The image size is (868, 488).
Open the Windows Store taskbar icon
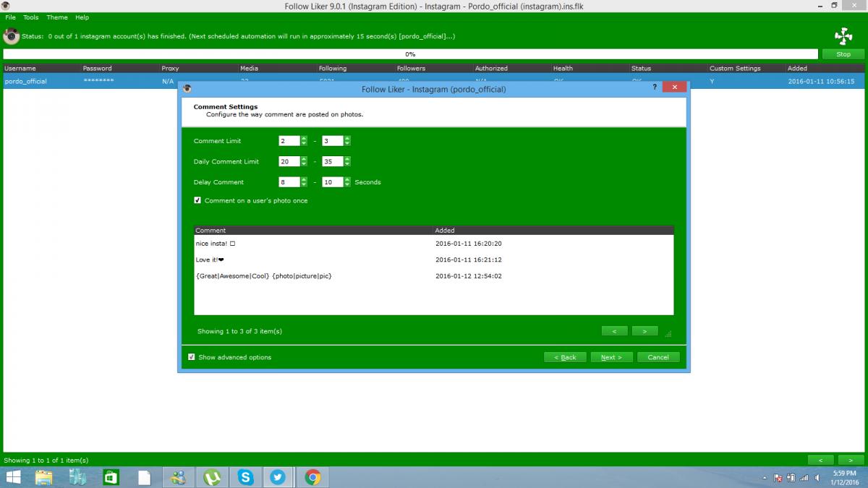coord(111,477)
